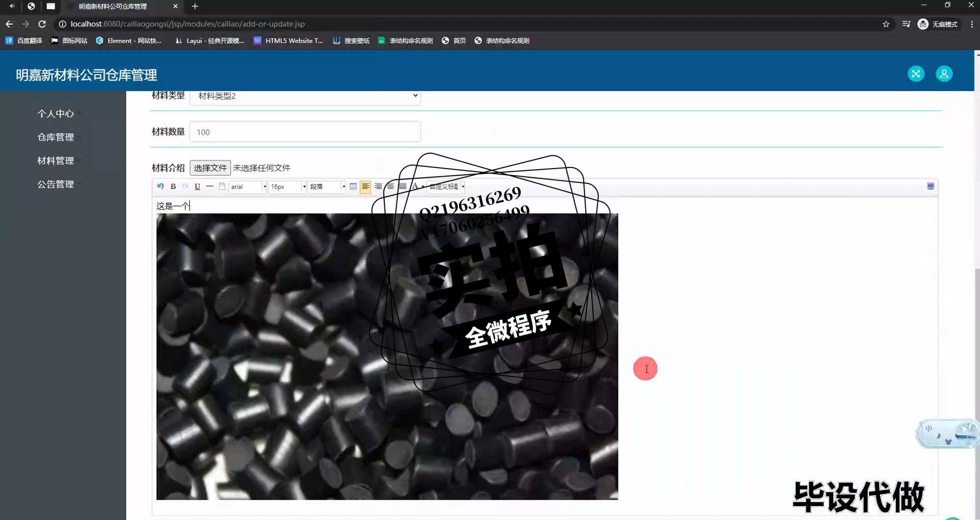This screenshot has height=520, width=980.
Task: Click the reading list icon beside the star
Action: pyautogui.click(x=906, y=24)
